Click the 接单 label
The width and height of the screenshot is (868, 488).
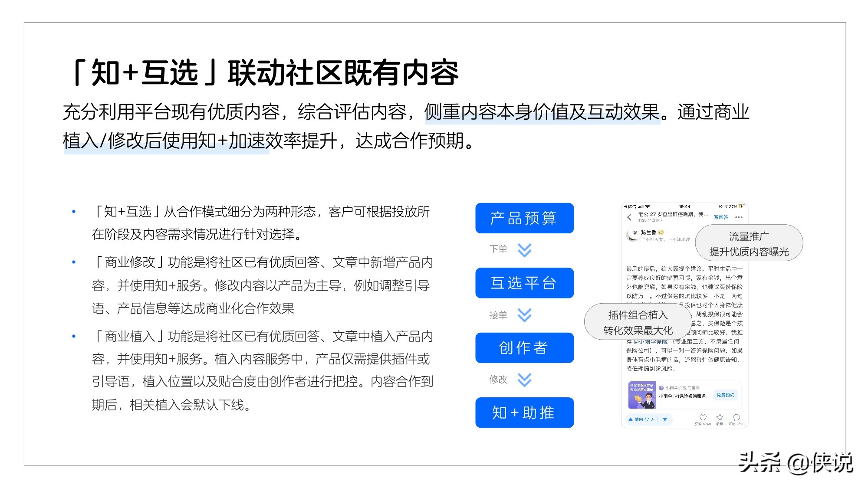pos(498,315)
